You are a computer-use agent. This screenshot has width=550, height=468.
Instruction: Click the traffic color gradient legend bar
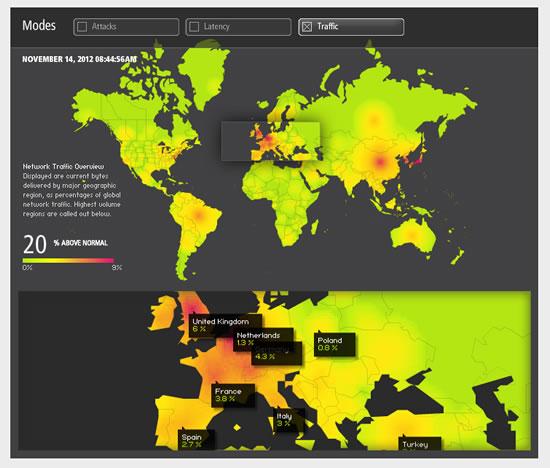click(x=68, y=261)
